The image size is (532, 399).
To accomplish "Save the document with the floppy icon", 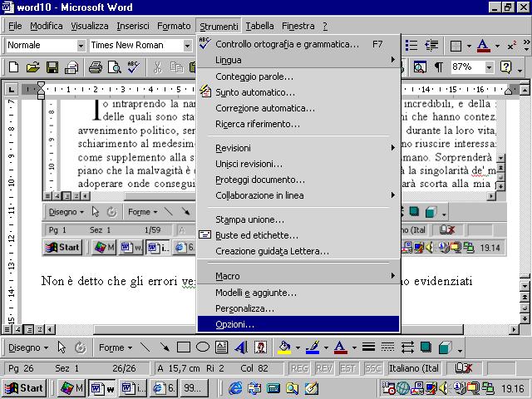I will pyautogui.click(x=52, y=67).
